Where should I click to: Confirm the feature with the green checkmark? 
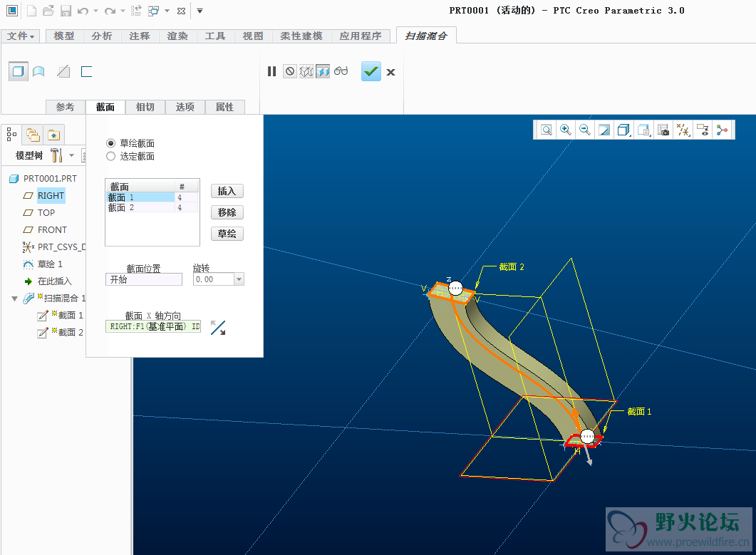pyautogui.click(x=371, y=71)
